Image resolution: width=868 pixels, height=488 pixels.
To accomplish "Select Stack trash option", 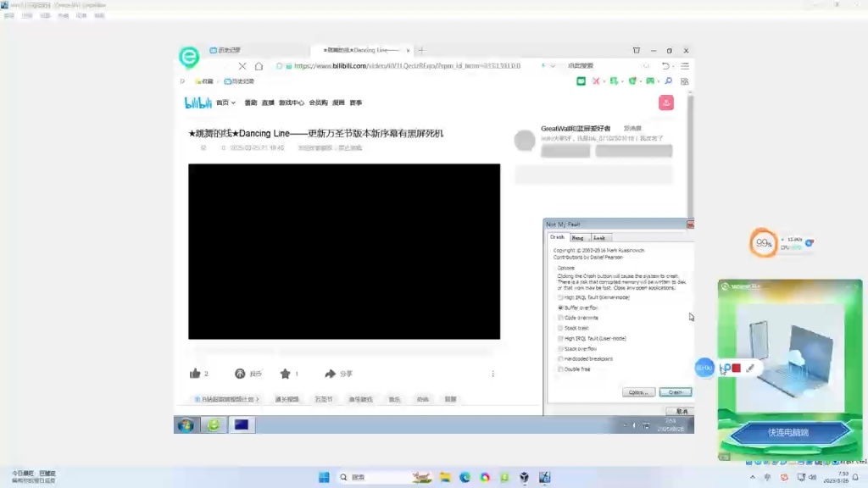I will pos(561,328).
